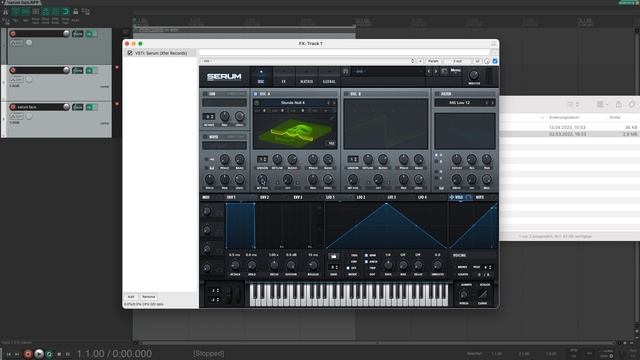640x360 pixels.
Task: Enable the NOISE oscillator
Action: click(x=205, y=137)
